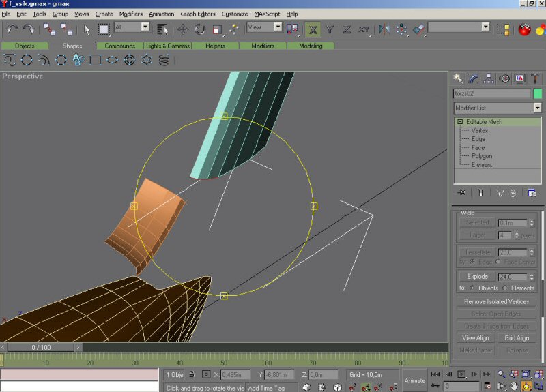Select the Objects radio button for Explode
Screen dimensions: 546x392
tap(472, 288)
